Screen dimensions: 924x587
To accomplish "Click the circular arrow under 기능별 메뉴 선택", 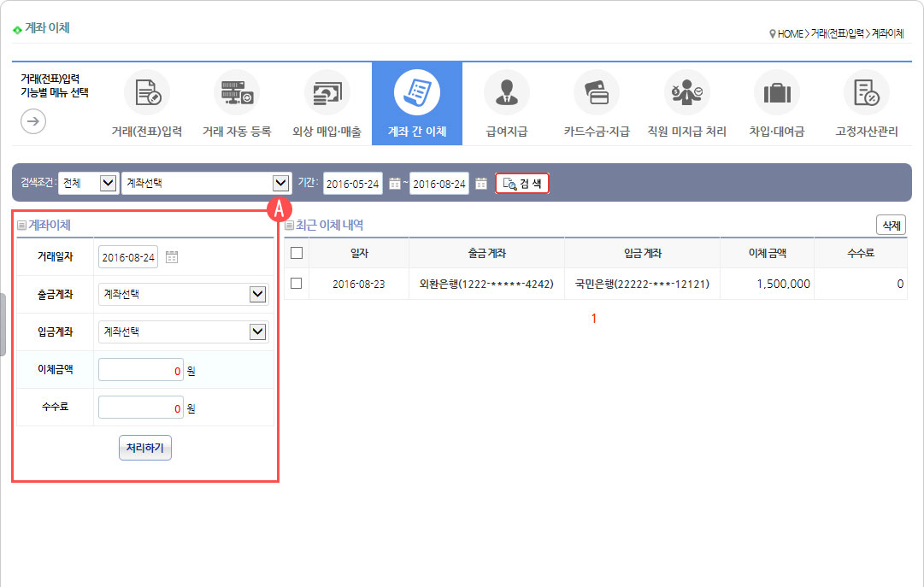I will coord(33,121).
